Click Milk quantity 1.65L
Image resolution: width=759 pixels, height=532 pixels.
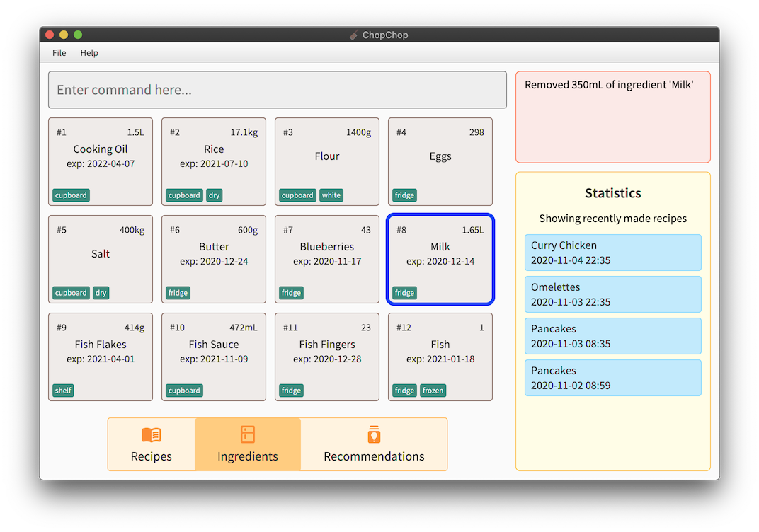pyautogui.click(x=472, y=230)
